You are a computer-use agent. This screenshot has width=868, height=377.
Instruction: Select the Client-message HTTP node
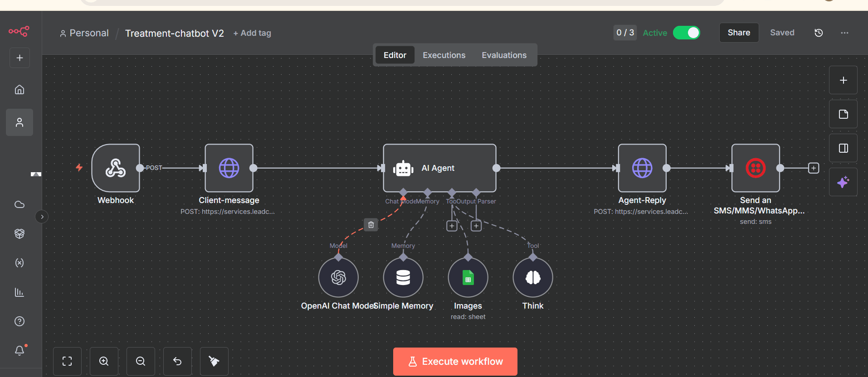(229, 168)
